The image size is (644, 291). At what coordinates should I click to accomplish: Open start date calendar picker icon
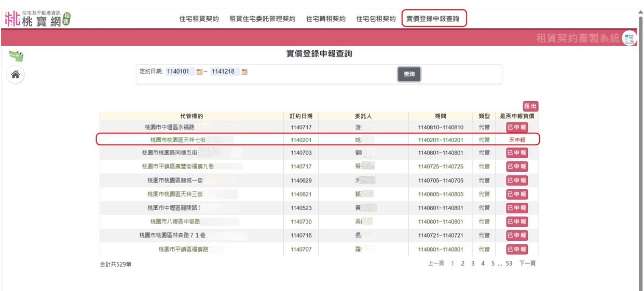(x=199, y=72)
